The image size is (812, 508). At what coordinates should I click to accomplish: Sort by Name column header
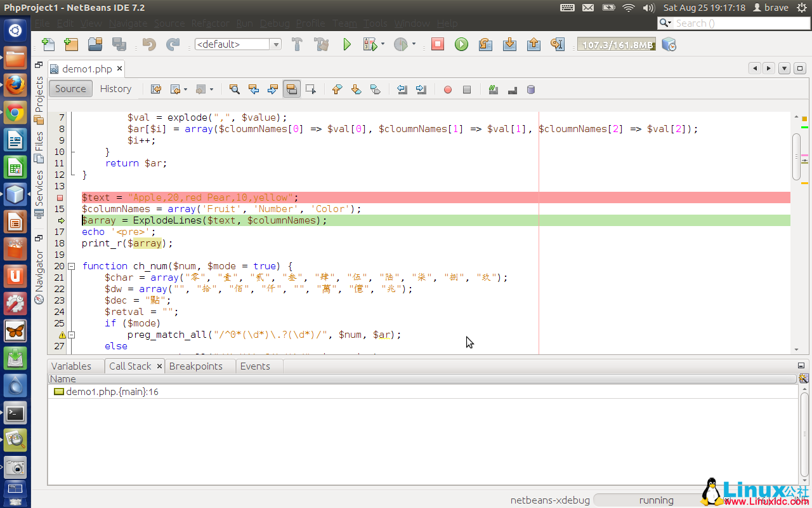(x=422, y=378)
